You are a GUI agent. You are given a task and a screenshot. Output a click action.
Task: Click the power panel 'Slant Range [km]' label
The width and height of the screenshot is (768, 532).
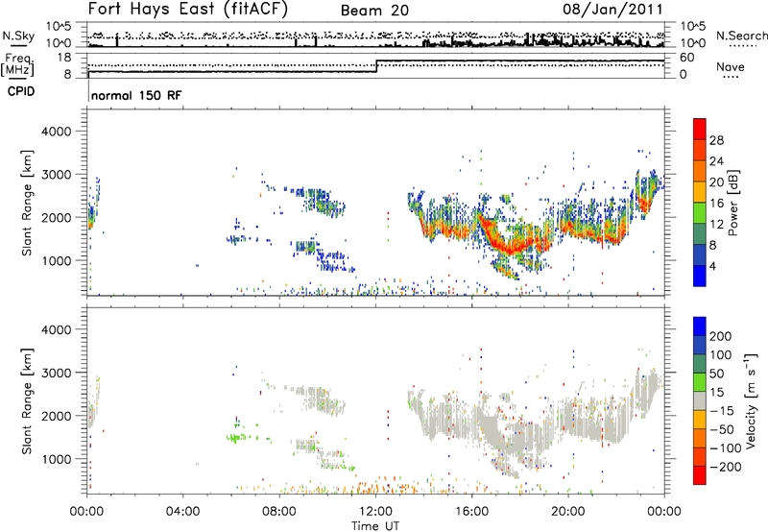click(27, 203)
